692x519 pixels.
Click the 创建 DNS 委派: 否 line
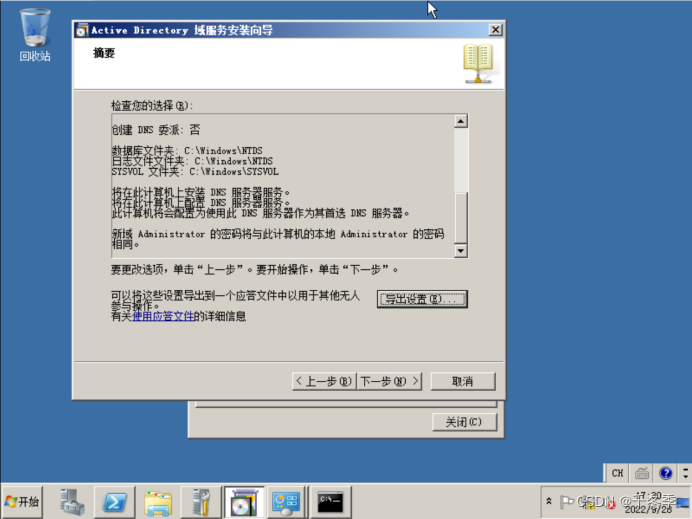(156, 130)
